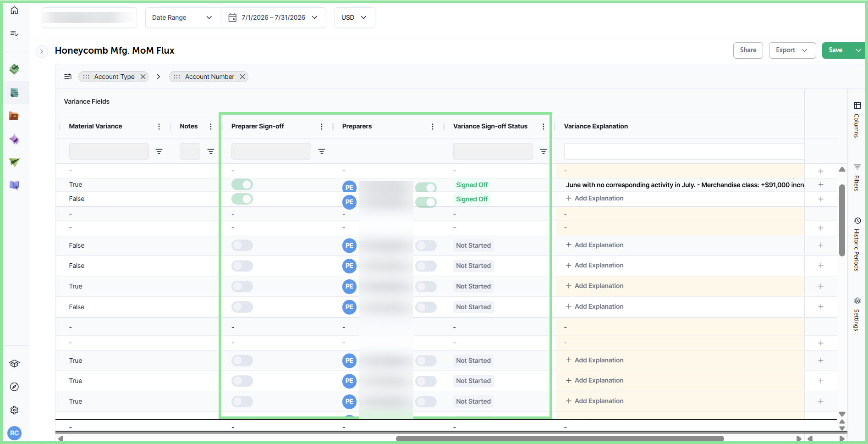Click the horizontal scrollbar thumb
Viewport: 868px width, 444px height.
point(560,438)
